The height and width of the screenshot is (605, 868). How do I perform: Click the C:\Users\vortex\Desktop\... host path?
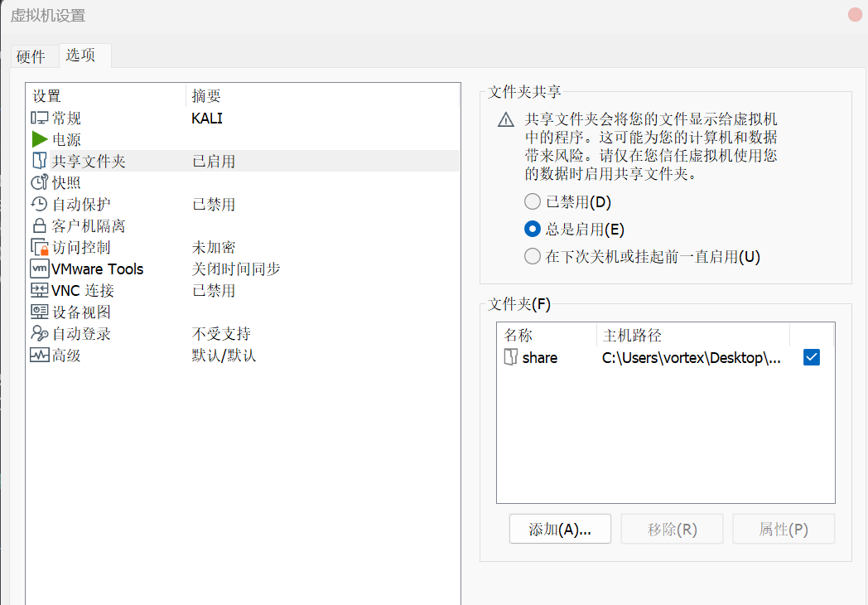(x=692, y=358)
